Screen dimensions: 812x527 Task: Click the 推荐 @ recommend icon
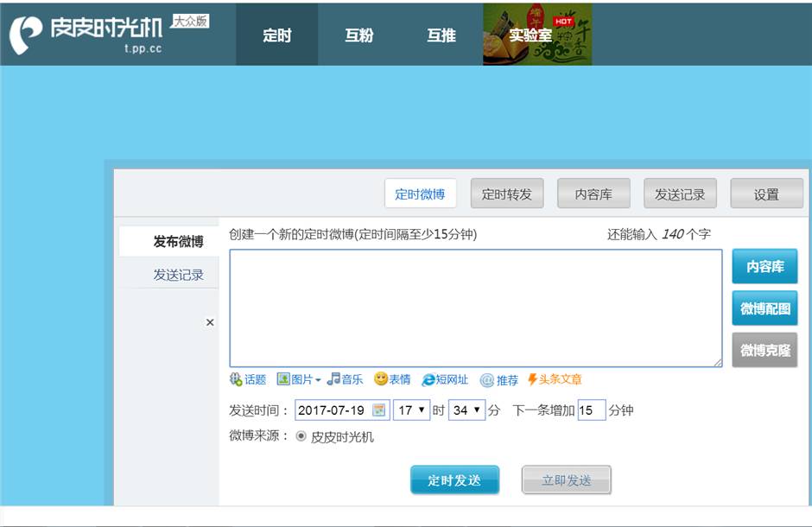(487, 380)
